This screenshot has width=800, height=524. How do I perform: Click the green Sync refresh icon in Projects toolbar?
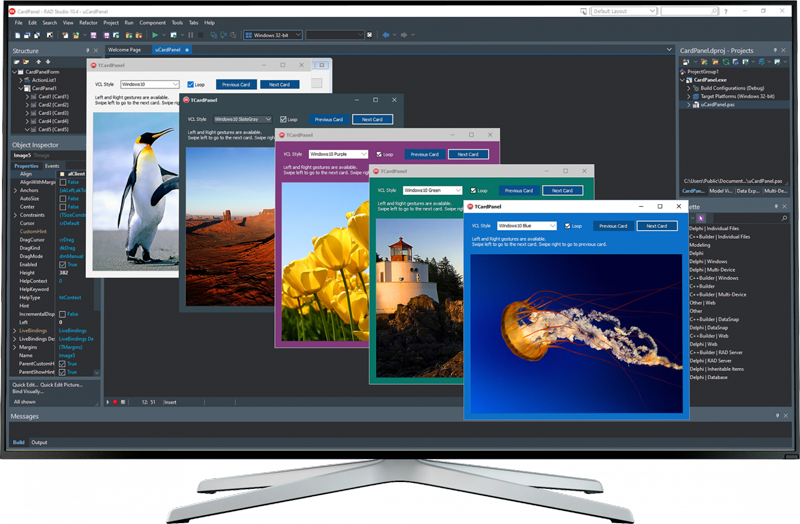pyautogui.click(x=726, y=62)
